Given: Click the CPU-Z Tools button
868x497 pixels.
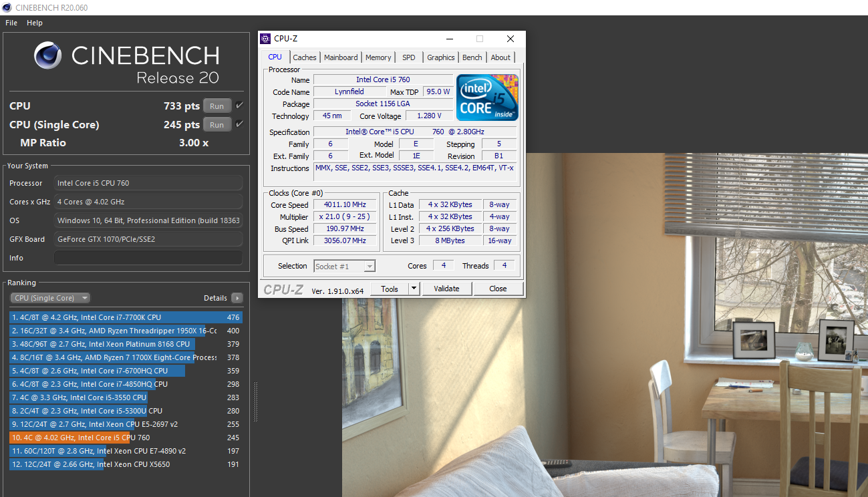Looking at the screenshot, I should point(390,289).
